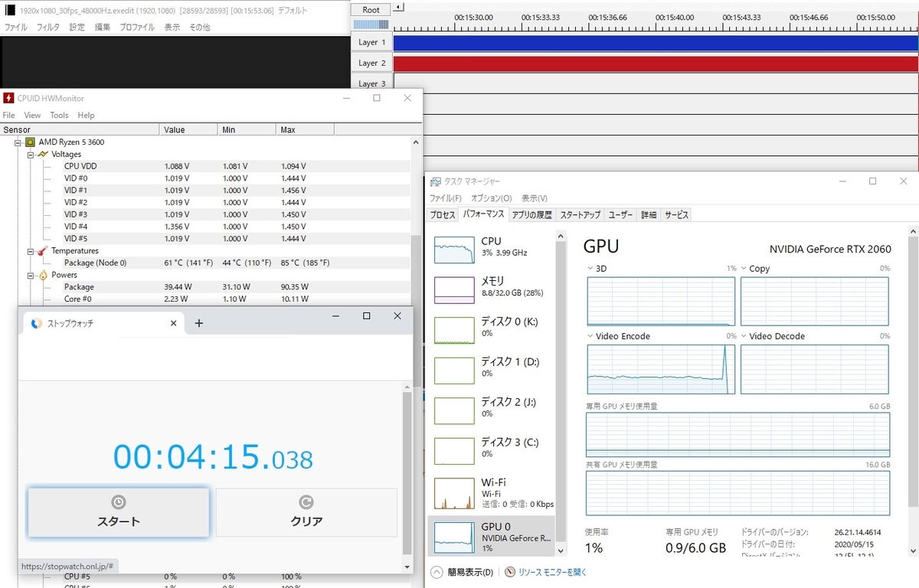Switch to the ユーザー tab

tap(620, 215)
